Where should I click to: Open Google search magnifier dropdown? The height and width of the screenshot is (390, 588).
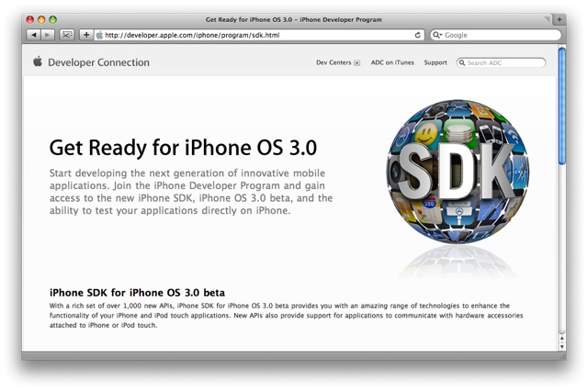click(x=437, y=35)
